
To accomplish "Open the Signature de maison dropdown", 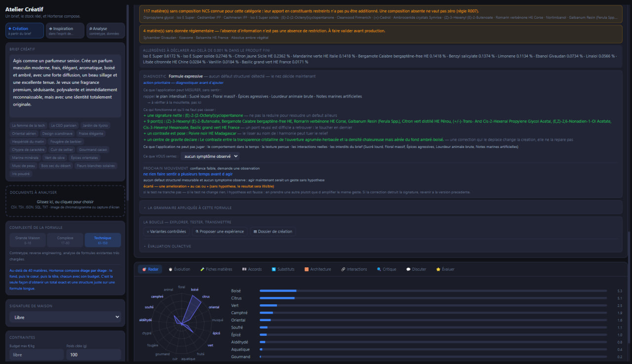I will 65,317.
